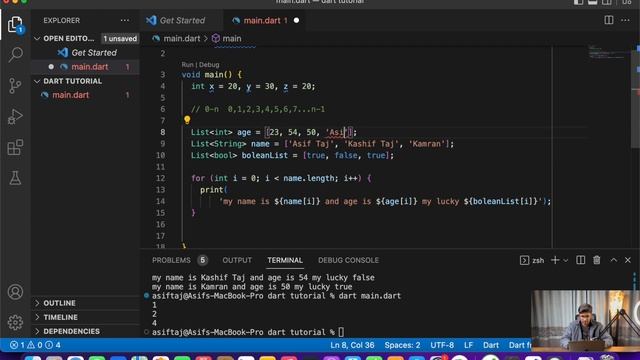Click the unsaved dot on main.dart tab
Viewport: 640px width, 360px height.
pos(296,20)
